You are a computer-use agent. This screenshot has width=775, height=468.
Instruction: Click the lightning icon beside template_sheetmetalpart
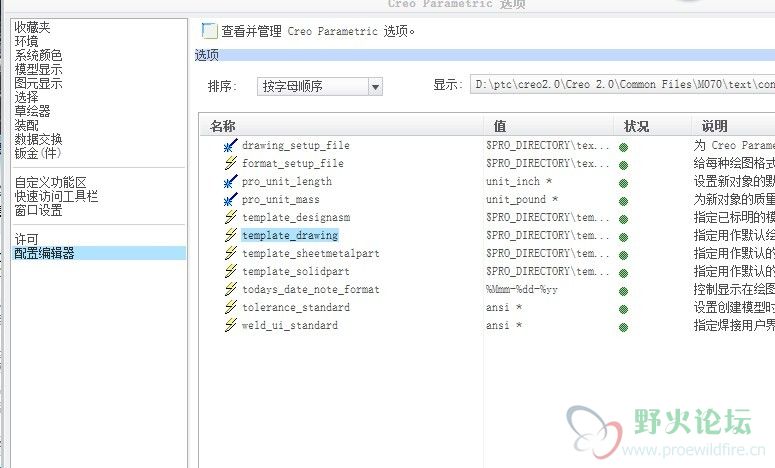[231, 253]
